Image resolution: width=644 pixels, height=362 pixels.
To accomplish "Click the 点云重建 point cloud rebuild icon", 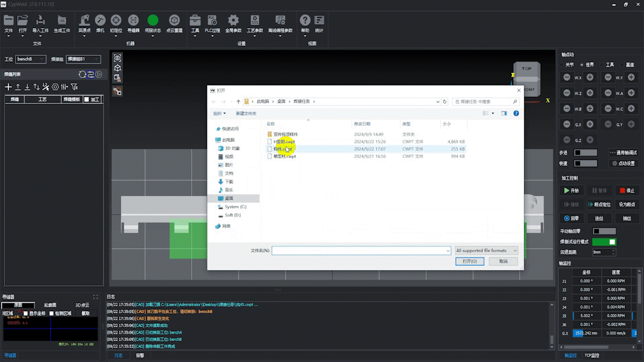I will 174,21.
